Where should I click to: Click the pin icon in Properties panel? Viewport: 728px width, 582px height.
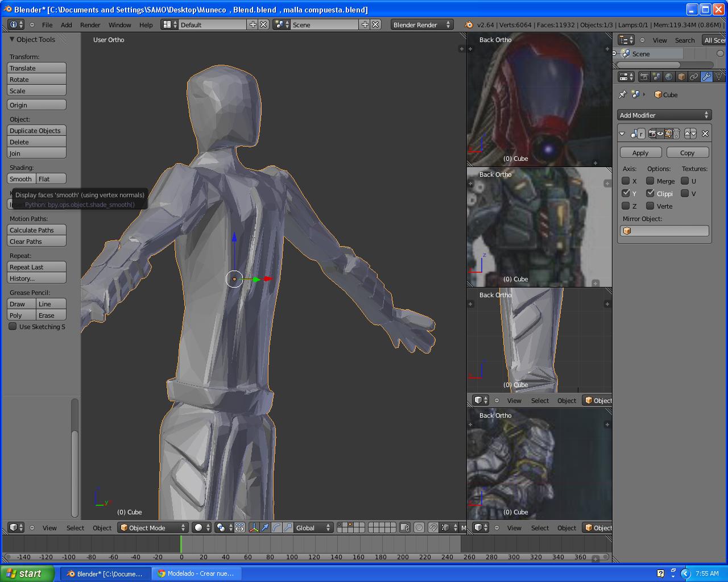tap(622, 94)
